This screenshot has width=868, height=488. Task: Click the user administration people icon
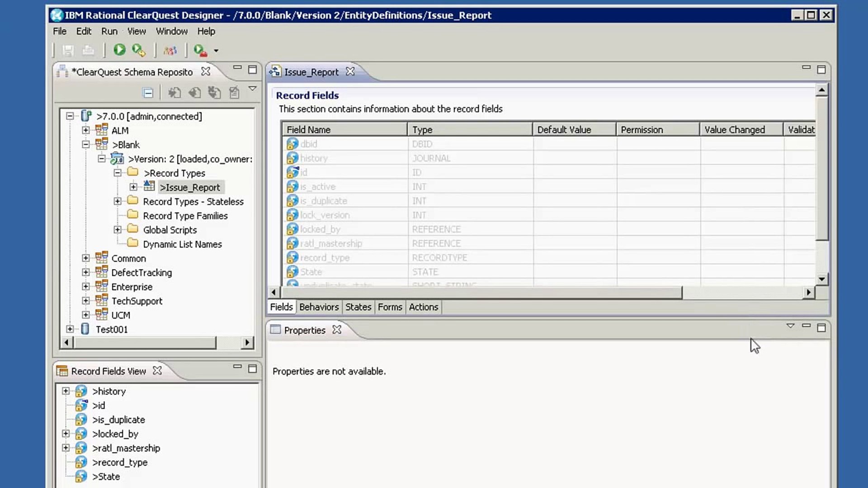click(x=170, y=50)
